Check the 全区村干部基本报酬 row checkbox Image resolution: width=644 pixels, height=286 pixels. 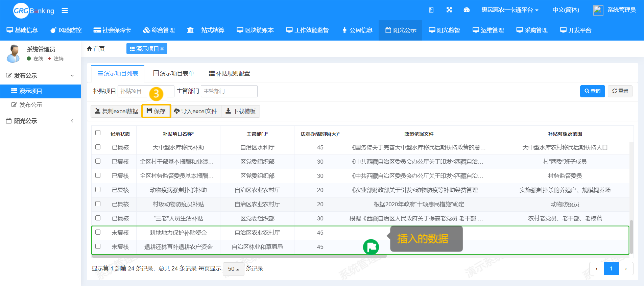(x=98, y=161)
